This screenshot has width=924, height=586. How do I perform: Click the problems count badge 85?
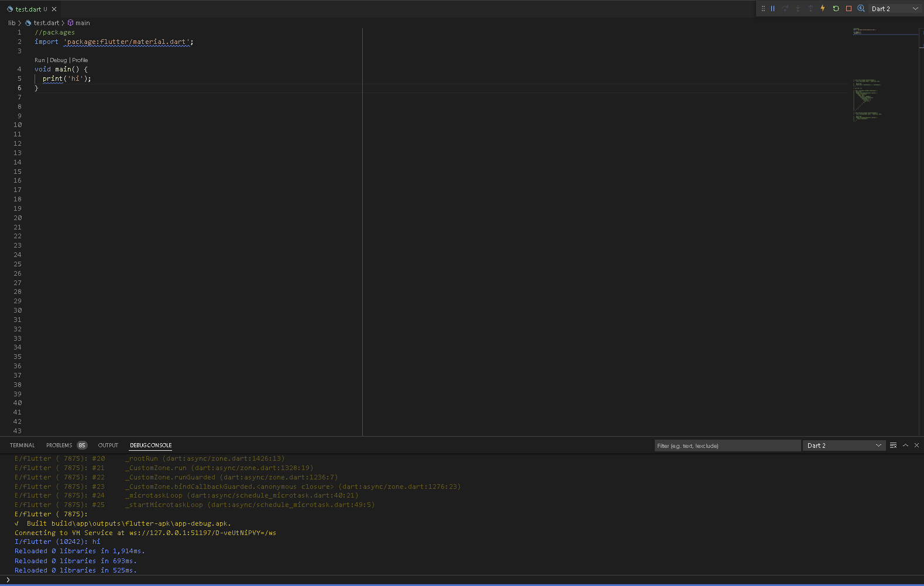(x=82, y=446)
